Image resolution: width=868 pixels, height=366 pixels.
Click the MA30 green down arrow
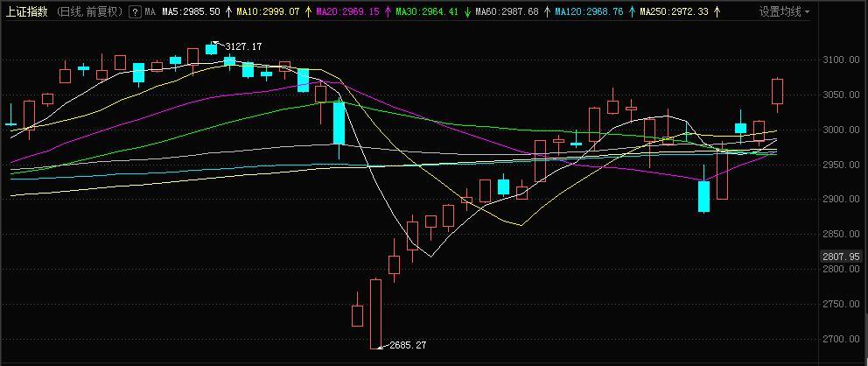(468, 11)
